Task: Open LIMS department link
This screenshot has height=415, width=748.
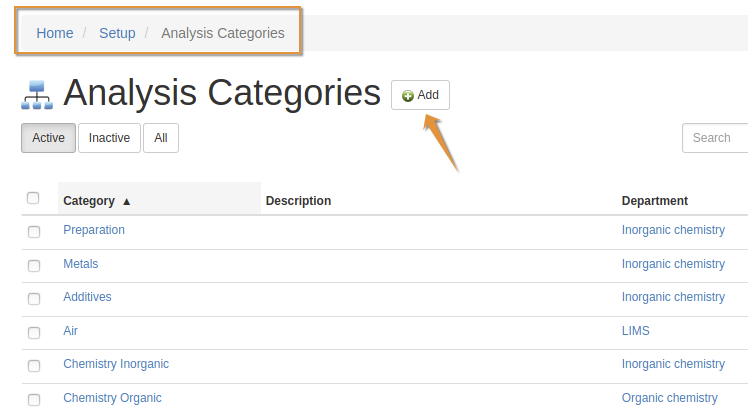Action: click(635, 330)
